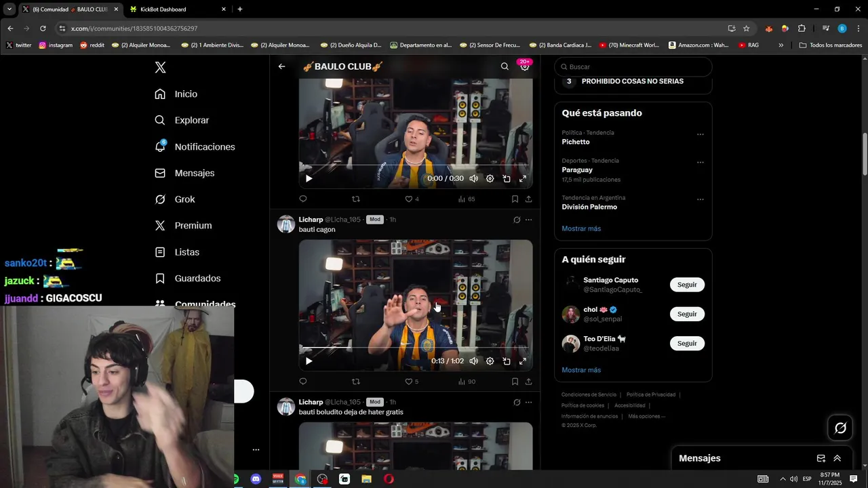Open Explorar in the sidebar
868x488 pixels.
(182, 120)
